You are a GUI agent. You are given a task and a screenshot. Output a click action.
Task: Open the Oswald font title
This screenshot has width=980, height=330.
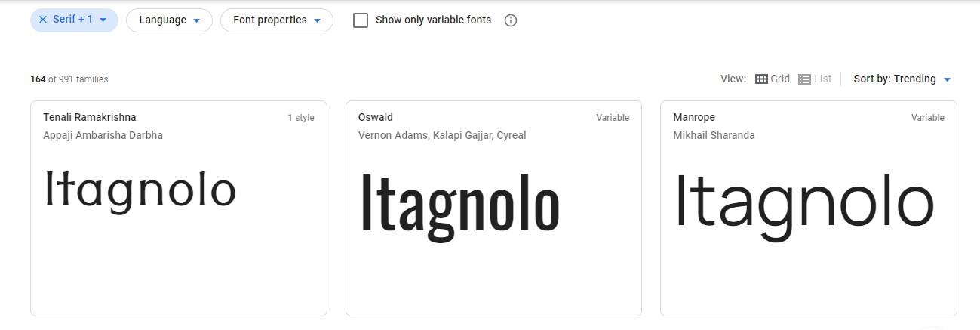coord(376,117)
